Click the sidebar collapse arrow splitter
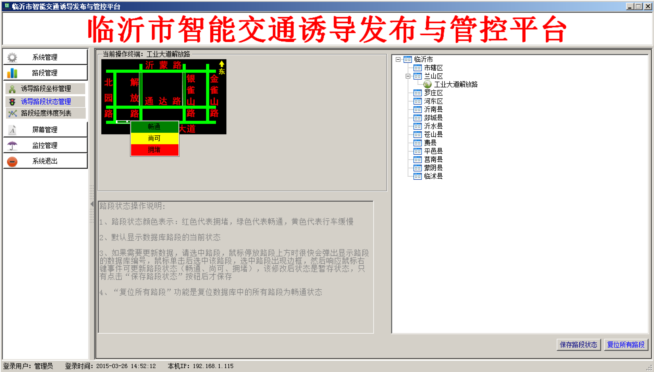 click(92, 204)
